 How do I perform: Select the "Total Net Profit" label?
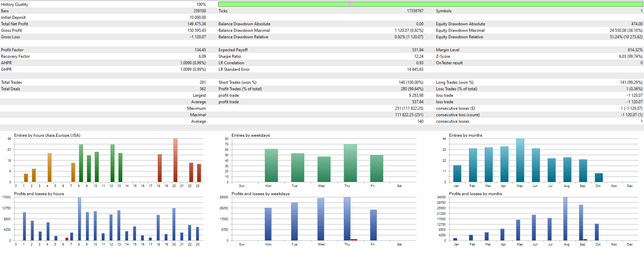pyautogui.click(x=14, y=24)
